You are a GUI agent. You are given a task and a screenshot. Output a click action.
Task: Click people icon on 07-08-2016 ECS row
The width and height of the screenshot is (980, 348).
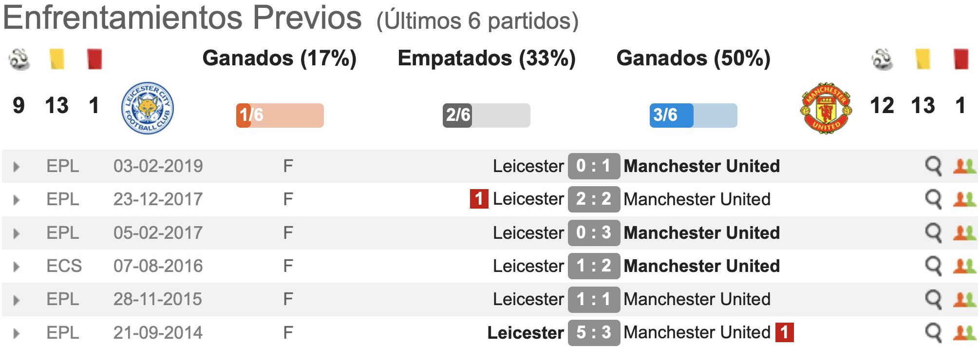click(x=964, y=266)
